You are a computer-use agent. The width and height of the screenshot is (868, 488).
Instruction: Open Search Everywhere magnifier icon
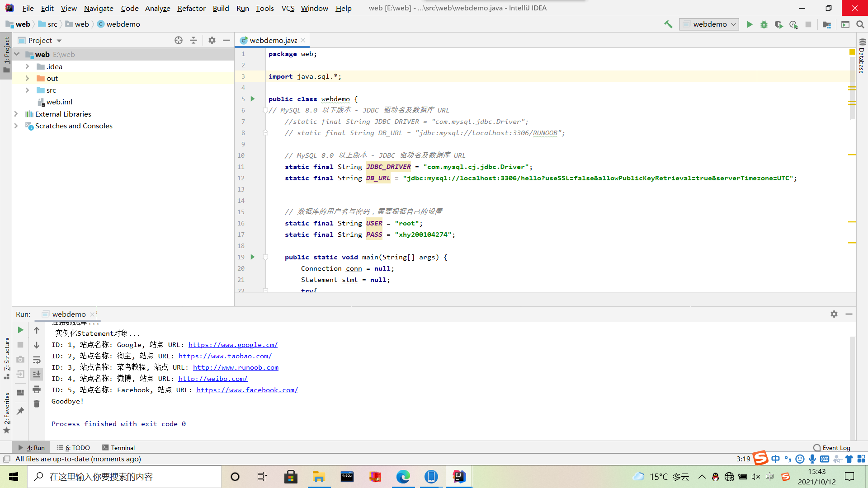(x=860, y=24)
